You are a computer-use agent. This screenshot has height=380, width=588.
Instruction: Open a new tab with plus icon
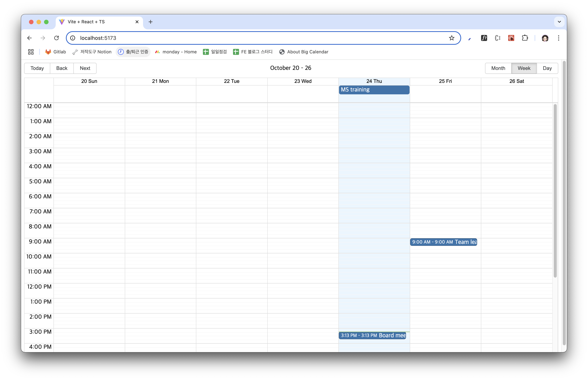click(150, 22)
